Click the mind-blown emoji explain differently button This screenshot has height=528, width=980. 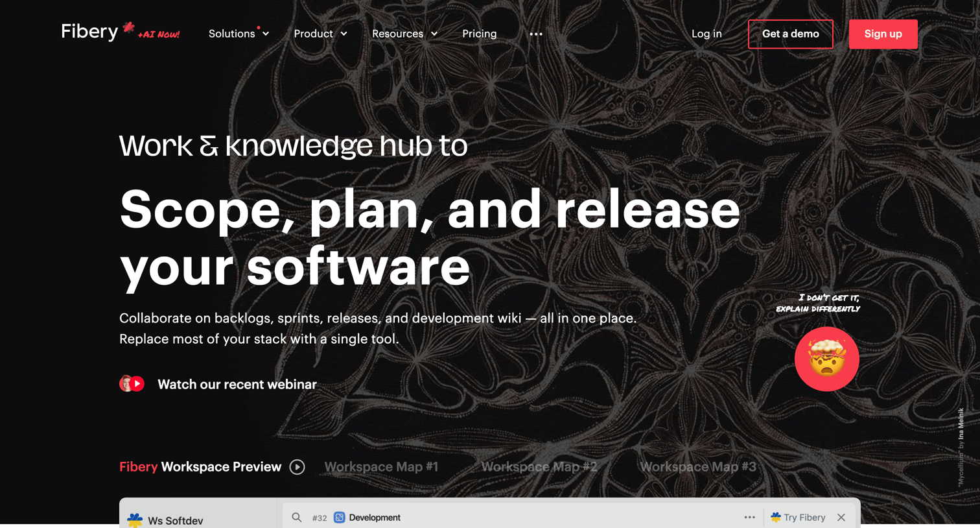point(827,359)
